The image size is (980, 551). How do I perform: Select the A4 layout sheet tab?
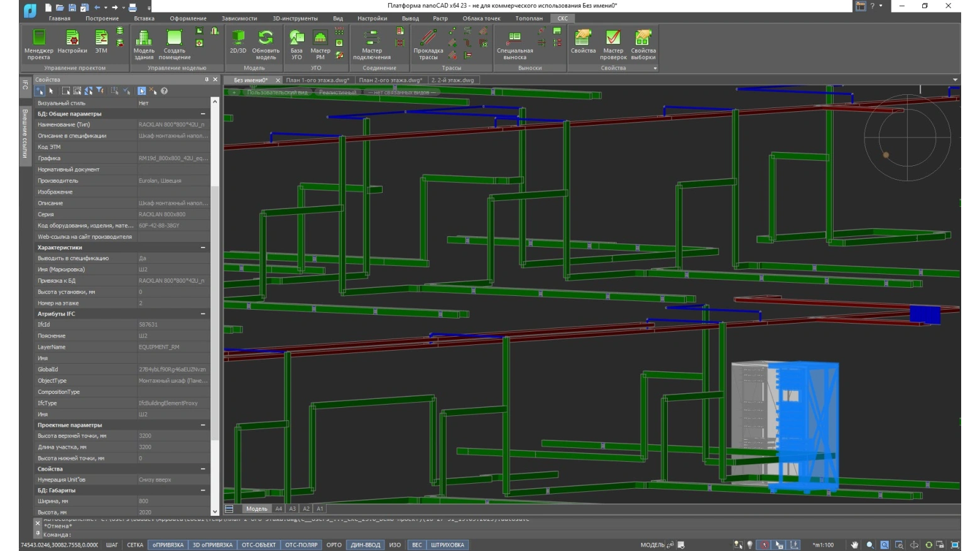click(278, 509)
